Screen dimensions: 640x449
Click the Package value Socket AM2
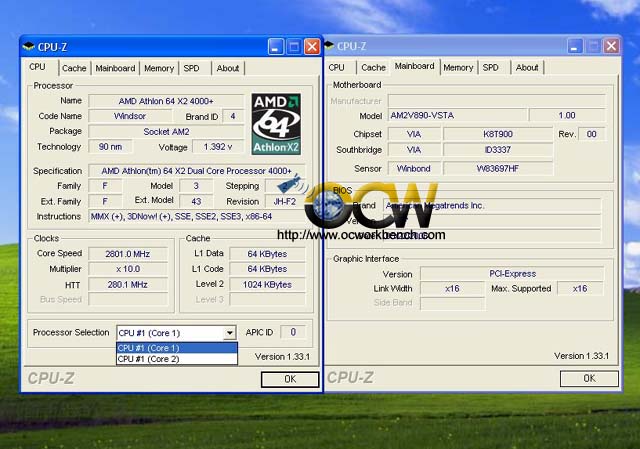pos(166,131)
